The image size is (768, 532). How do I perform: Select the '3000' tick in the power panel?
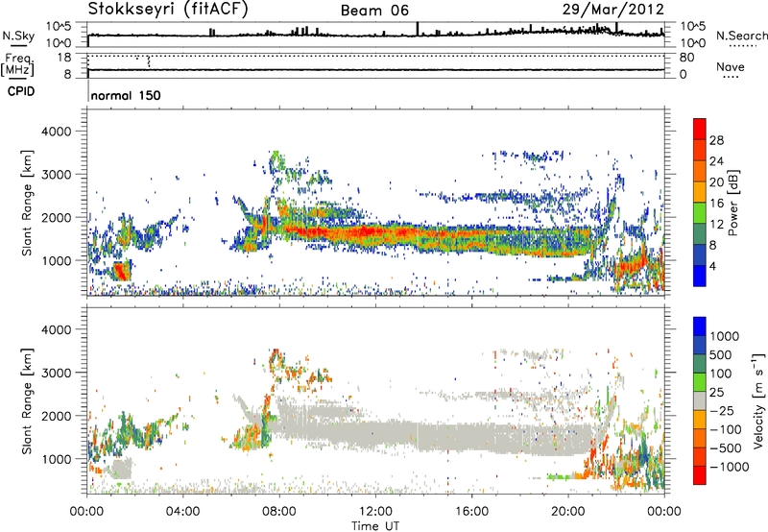57,175
